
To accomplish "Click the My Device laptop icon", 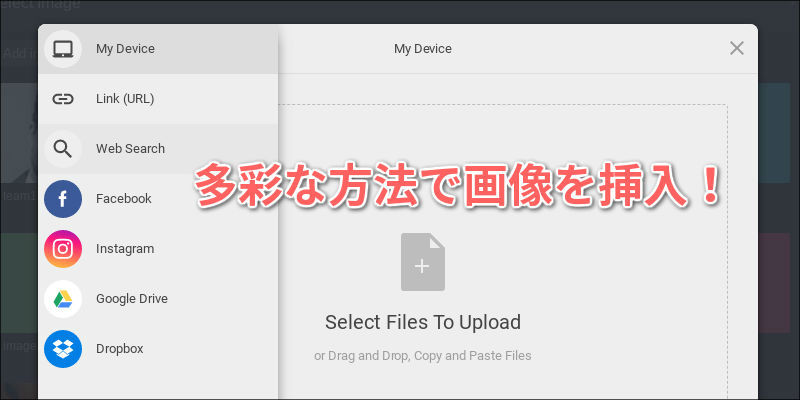I will coord(63,49).
